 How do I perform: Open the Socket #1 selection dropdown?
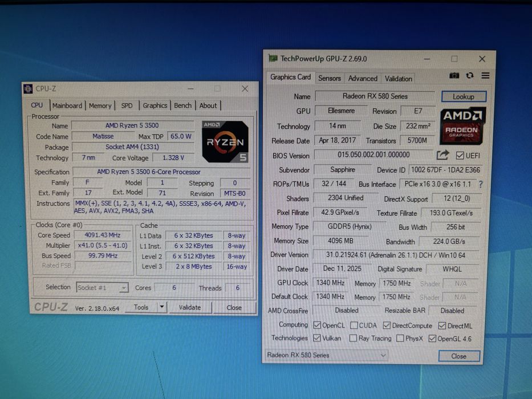[102, 288]
